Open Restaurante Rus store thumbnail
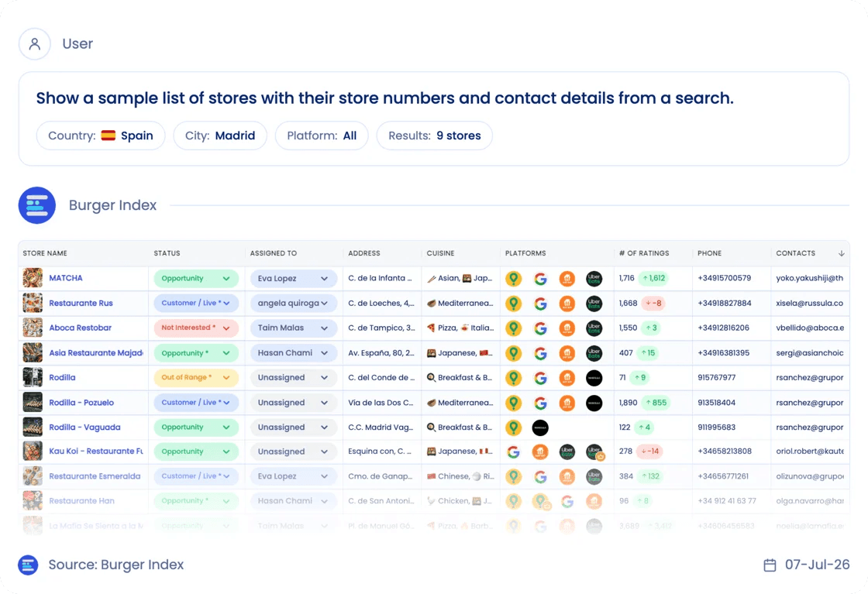Image resolution: width=868 pixels, height=594 pixels. click(33, 303)
